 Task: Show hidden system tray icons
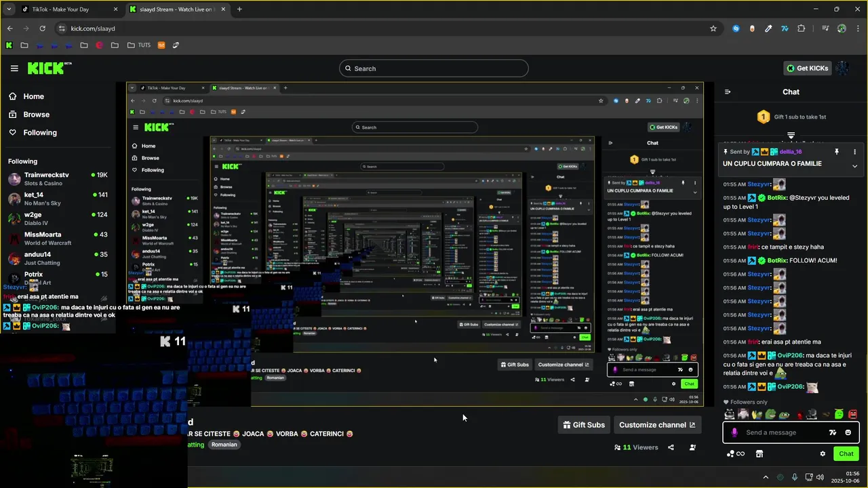766,477
